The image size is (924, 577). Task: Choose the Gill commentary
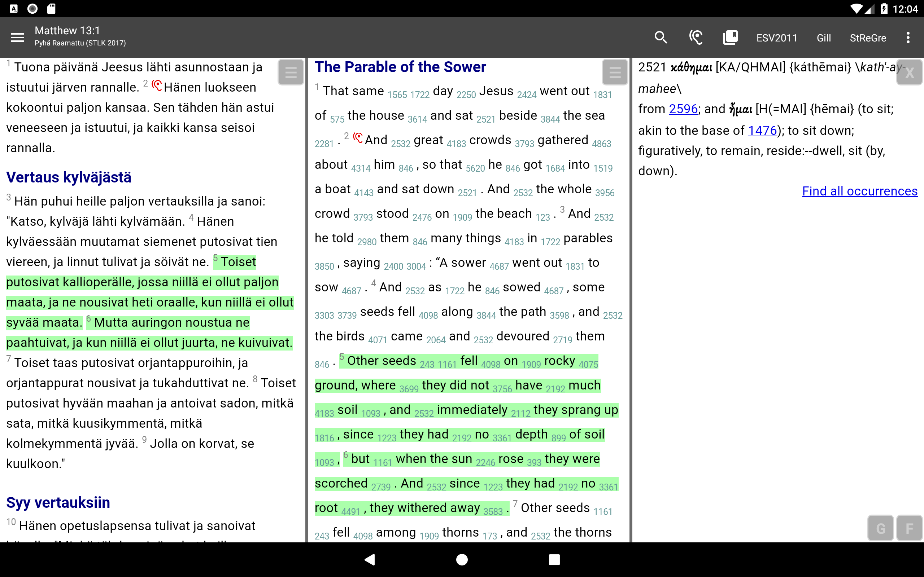point(824,38)
